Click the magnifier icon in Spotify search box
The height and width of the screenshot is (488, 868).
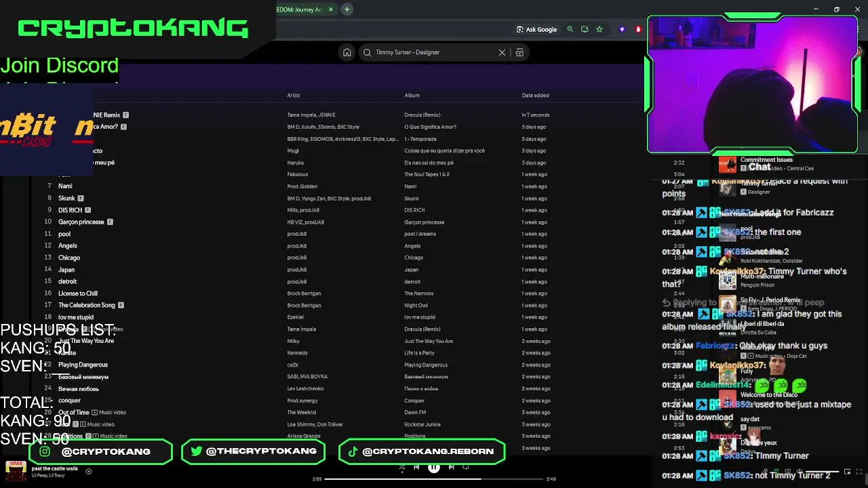point(368,52)
